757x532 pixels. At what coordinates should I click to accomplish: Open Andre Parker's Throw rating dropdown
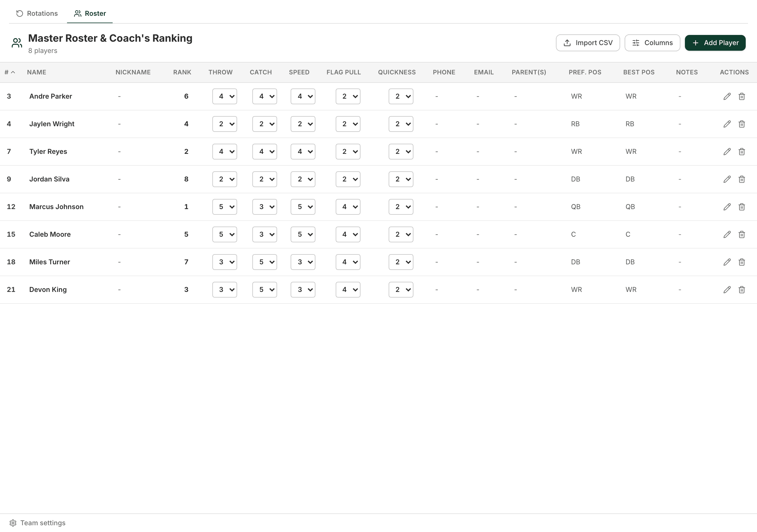pos(224,96)
